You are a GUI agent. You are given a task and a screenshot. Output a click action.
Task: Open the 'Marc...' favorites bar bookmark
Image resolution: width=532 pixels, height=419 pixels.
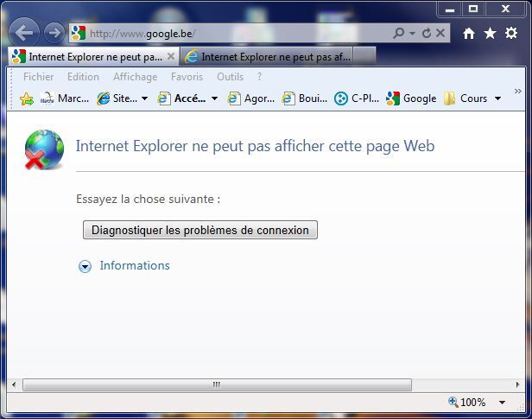coord(64,98)
